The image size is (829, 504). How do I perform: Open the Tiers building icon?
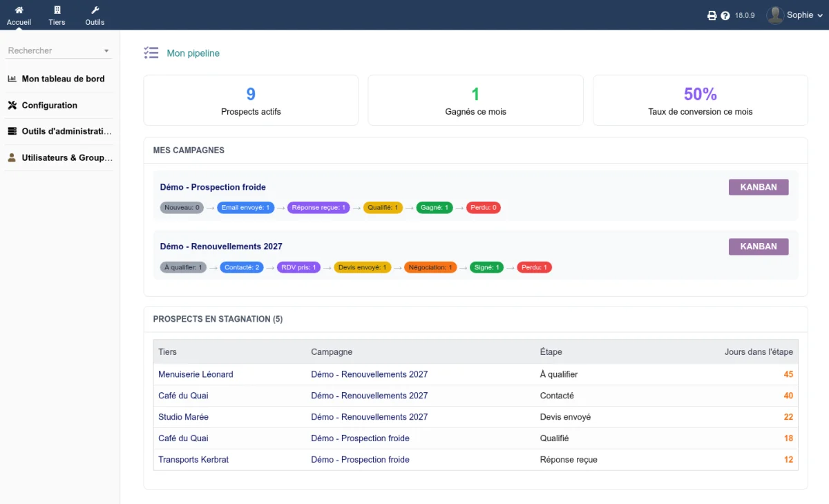(57, 10)
